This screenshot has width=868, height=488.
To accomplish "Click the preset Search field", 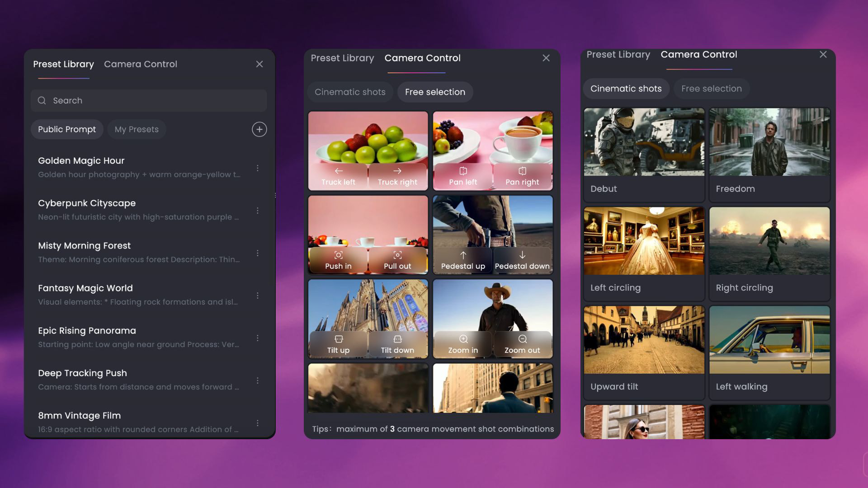I will (x=149, y=100).
